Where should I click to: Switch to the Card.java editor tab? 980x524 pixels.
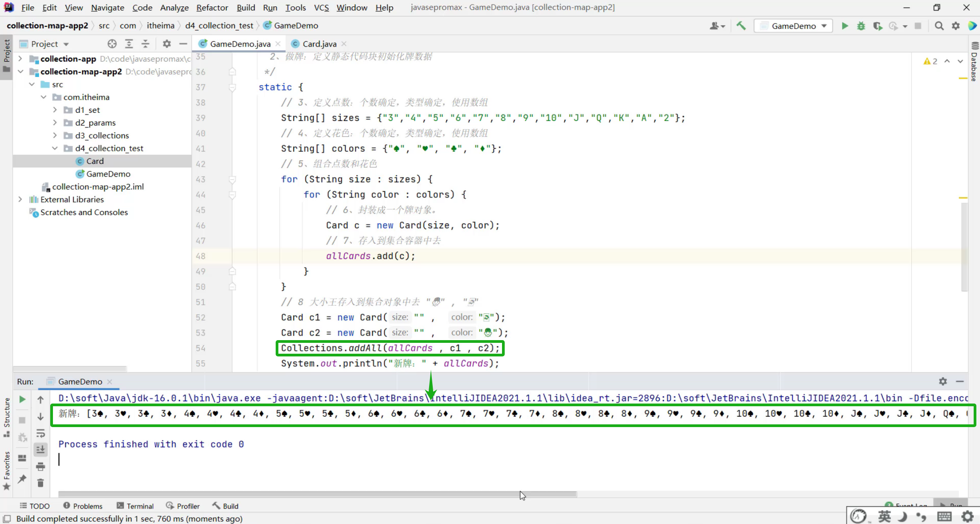(319, 44)
